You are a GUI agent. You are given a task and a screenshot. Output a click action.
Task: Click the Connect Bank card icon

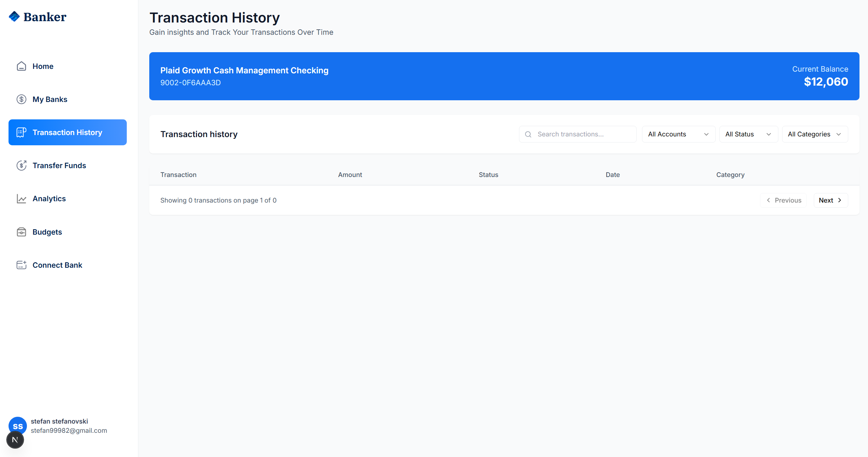click(21, 265)
